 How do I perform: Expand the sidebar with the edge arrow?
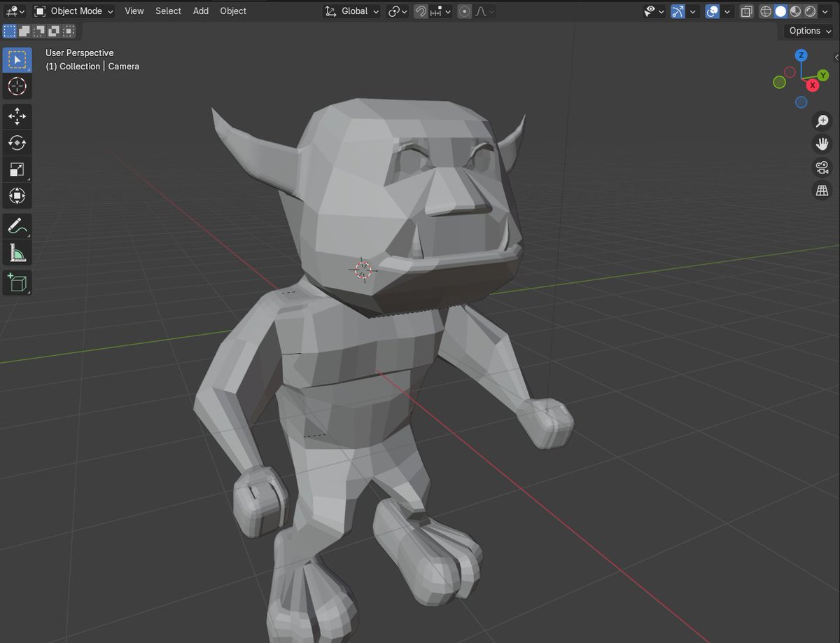(x=836, y=57)
